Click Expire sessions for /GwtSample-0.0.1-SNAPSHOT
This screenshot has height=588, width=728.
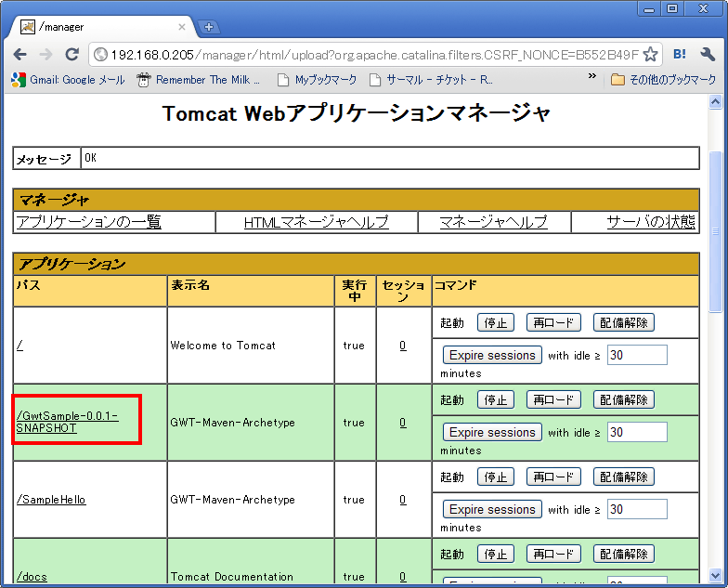click(492, 433)
